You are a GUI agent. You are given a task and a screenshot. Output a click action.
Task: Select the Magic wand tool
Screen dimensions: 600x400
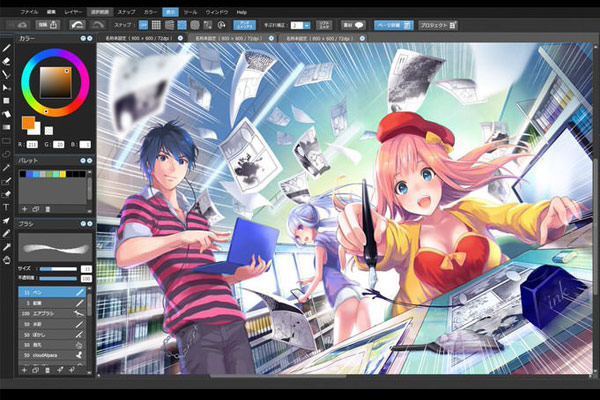pos(7,167)
